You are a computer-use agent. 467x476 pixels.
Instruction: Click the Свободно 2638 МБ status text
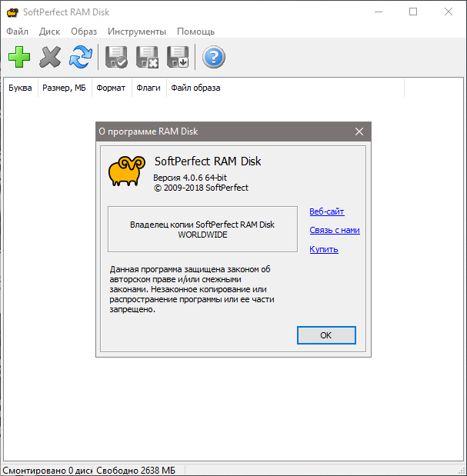coord(135,470)
